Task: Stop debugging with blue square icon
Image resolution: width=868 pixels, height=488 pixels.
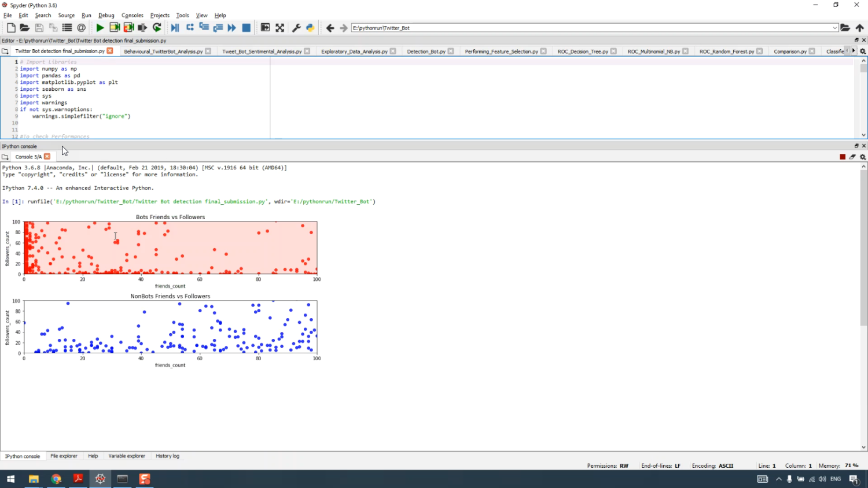Action: pos(246,28)
